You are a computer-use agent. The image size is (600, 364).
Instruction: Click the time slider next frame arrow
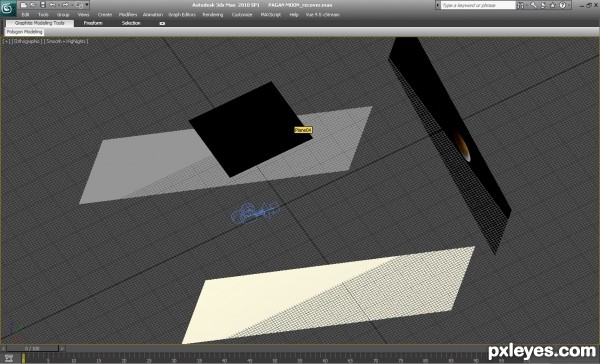pos(62,349)
